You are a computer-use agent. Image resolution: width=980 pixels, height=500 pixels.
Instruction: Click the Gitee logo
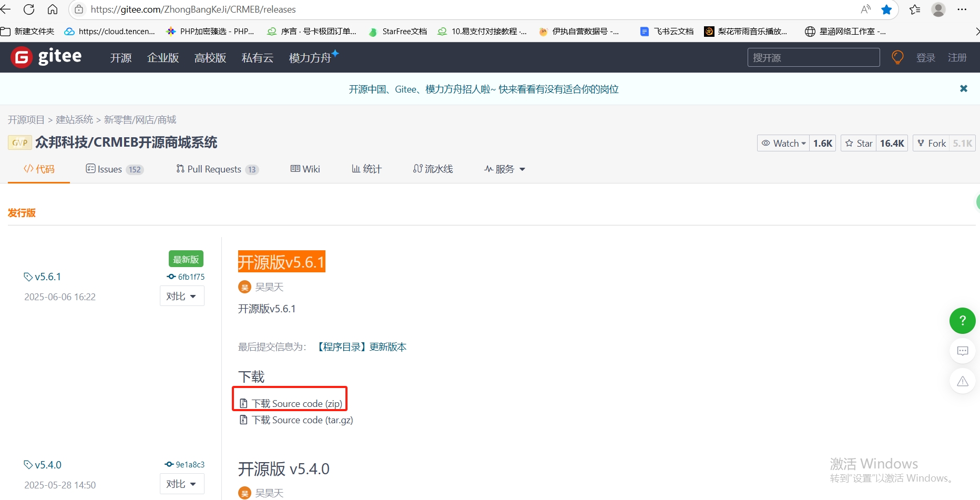point(46,57)
